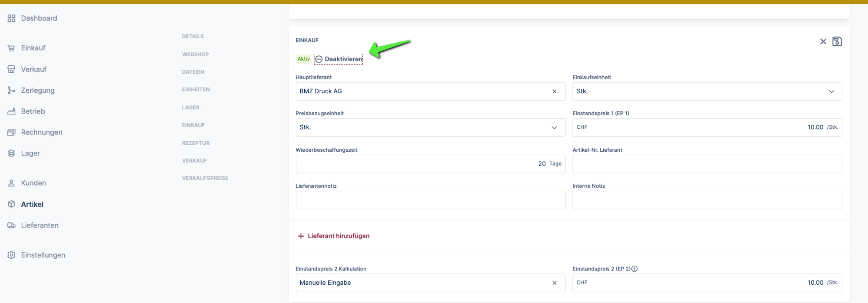This screenshot has height=303, width=868.
Task: Click the Einstellungen gear icon
Action: pyautogui.click(x=12, y=255)
